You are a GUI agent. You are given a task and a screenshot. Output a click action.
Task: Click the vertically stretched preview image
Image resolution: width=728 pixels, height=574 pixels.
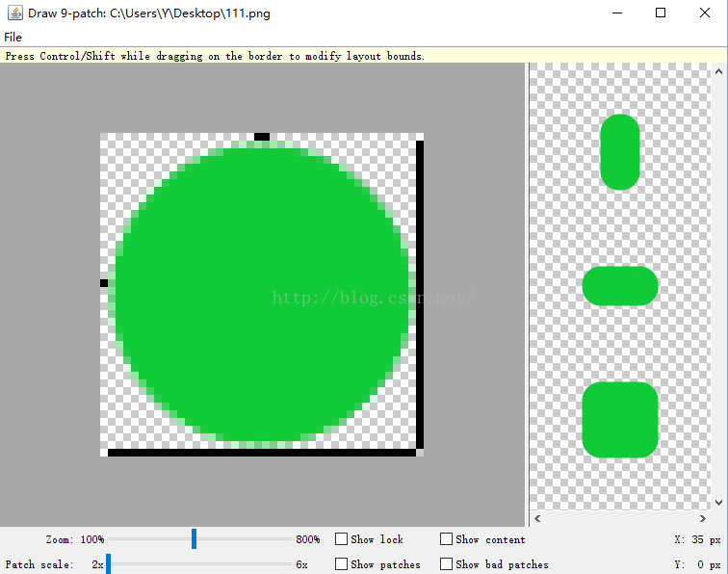620,152
